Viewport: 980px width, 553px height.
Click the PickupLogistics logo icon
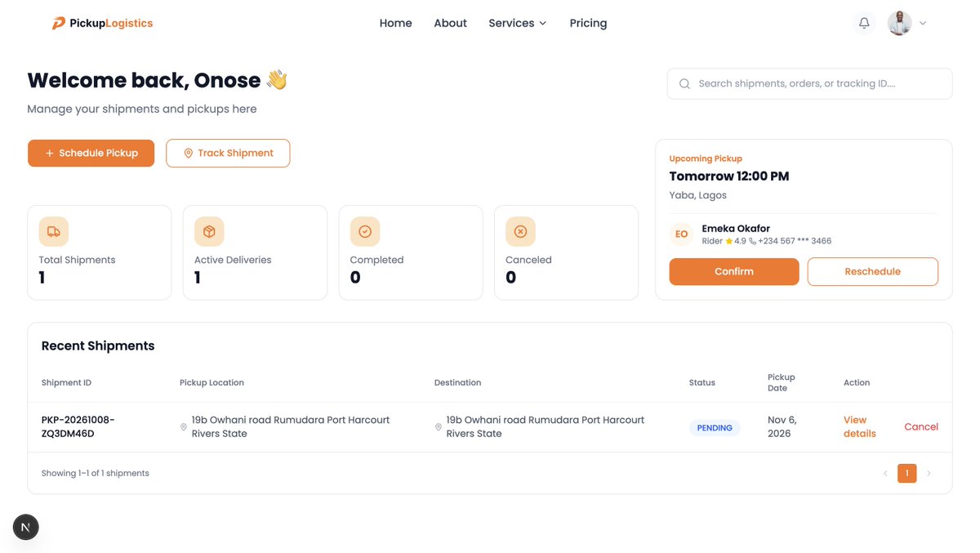[59, 24]
